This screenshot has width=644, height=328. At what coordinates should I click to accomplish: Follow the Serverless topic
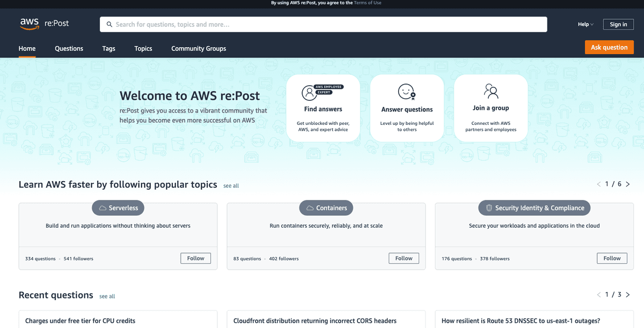click(195, 258)
